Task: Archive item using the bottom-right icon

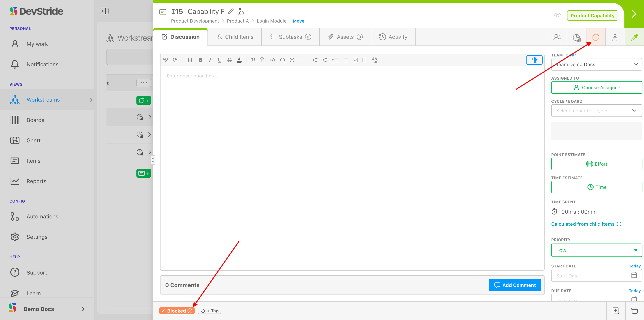Action: click(634, 311)
